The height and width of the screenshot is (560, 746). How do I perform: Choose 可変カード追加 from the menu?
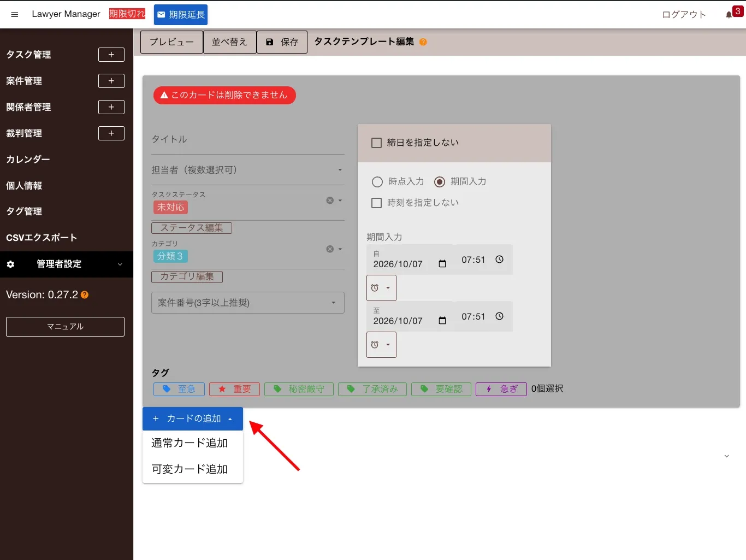tap(193, 469)
